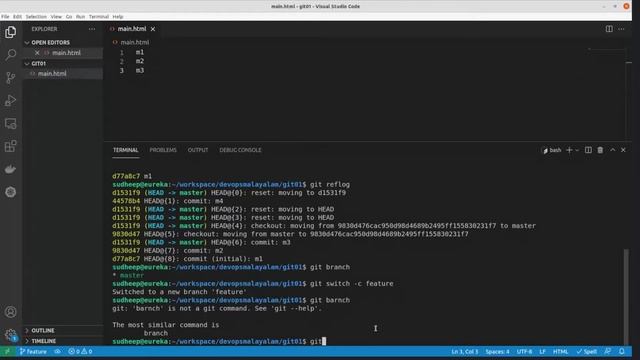This screenshot has height=360, width=640.
Task: Open Manage settings gear
Action: 11,335
